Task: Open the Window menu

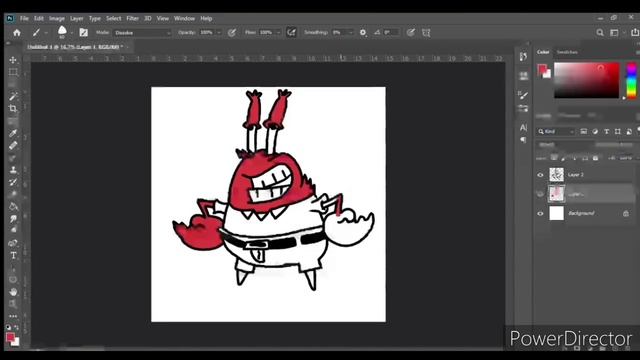Action: [184, 18]
